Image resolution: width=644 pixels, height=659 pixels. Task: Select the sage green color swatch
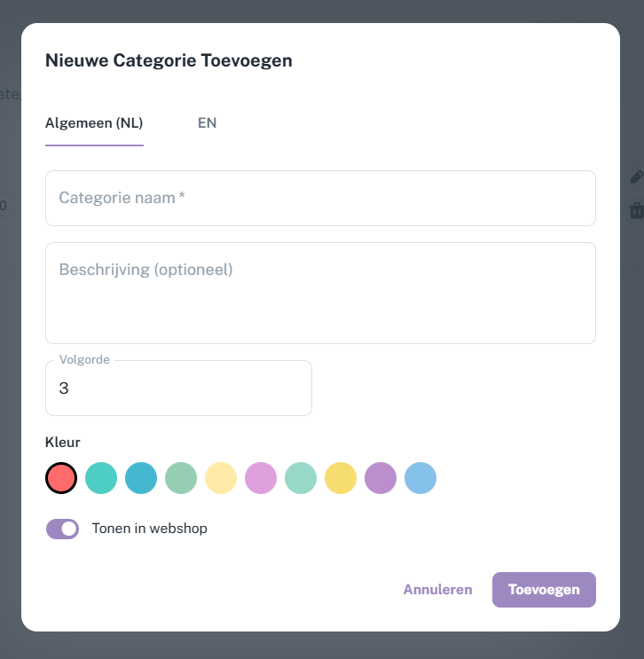pyautogui.click(x=181, y=478)
